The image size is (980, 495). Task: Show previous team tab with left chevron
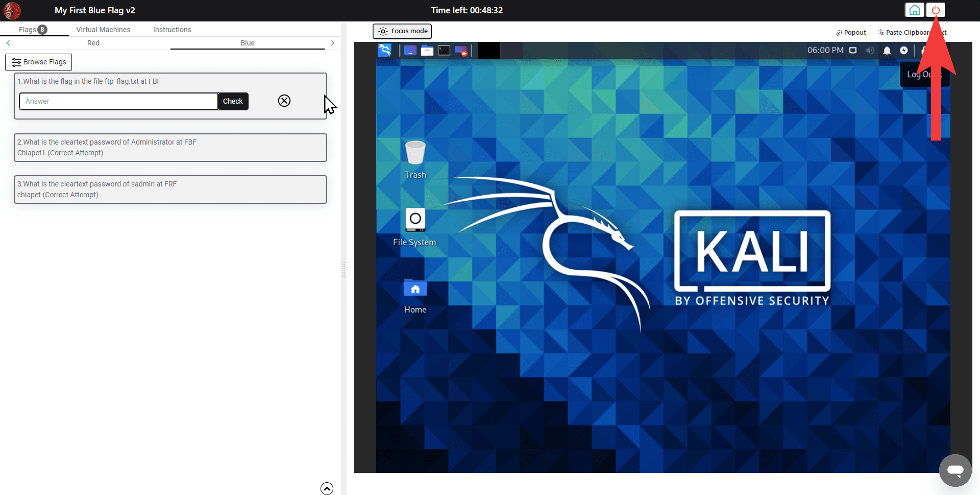point(8,43)
